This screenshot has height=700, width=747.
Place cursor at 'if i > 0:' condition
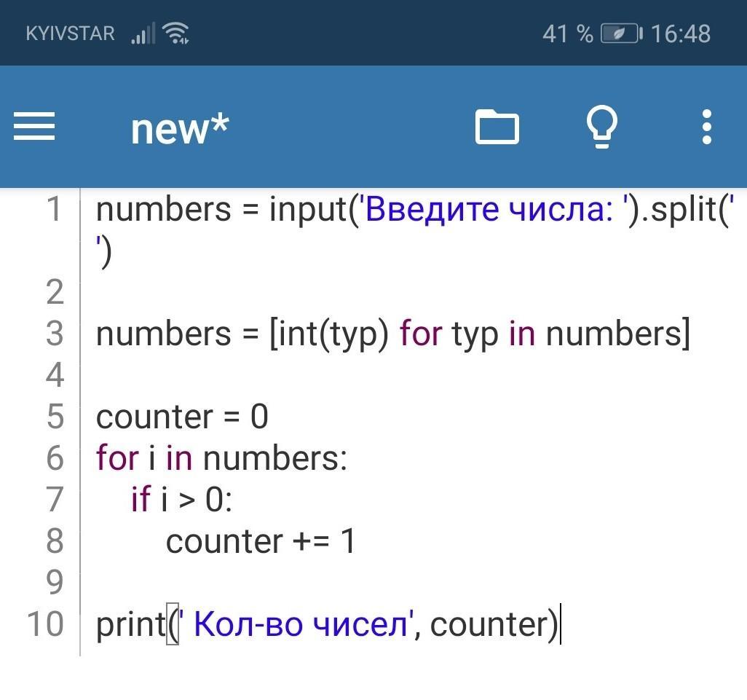182,500
